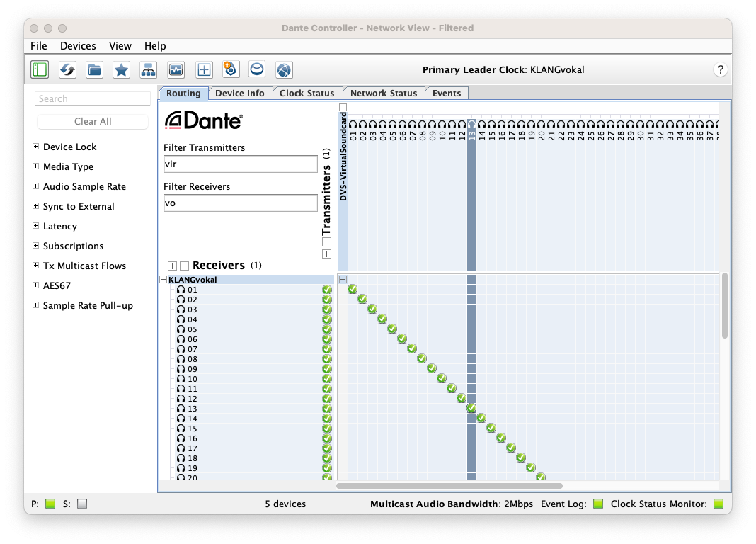Click the reload device information icon
This screenshot has width=756, height=544.
(67, 69)
